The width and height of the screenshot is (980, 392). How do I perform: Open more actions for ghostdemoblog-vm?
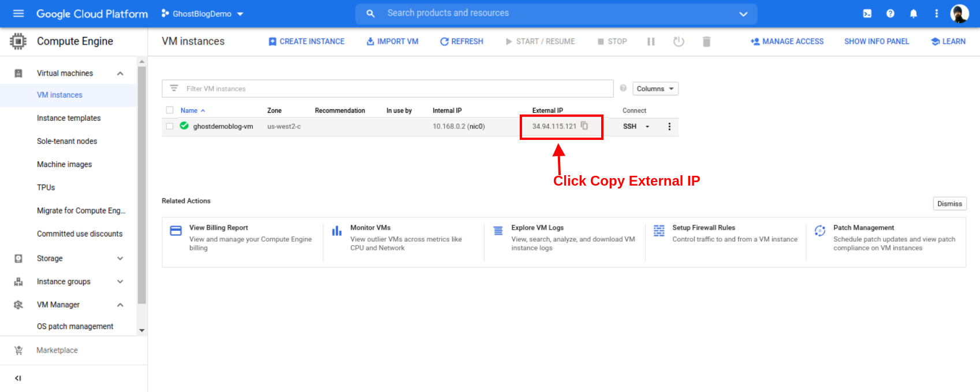669,127
